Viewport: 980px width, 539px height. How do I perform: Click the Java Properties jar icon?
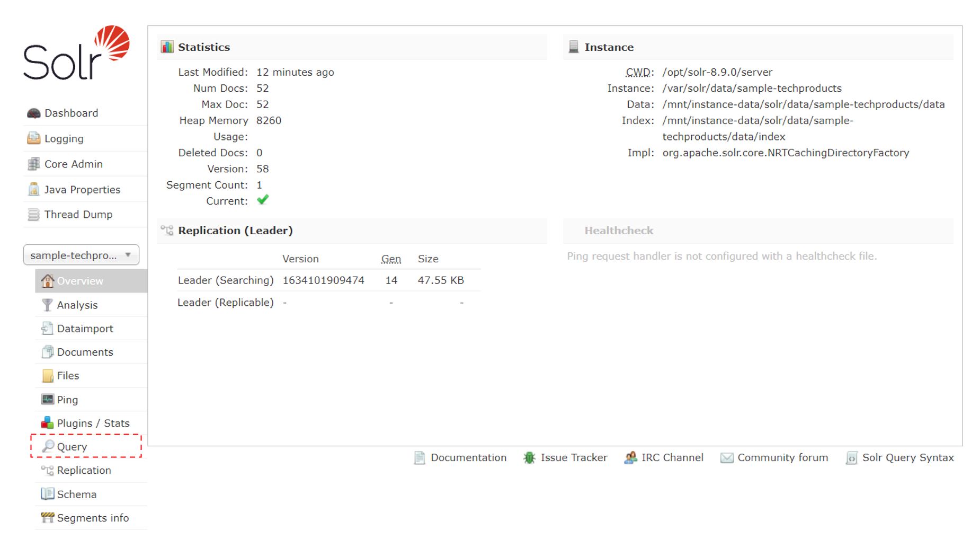(34, 189)
